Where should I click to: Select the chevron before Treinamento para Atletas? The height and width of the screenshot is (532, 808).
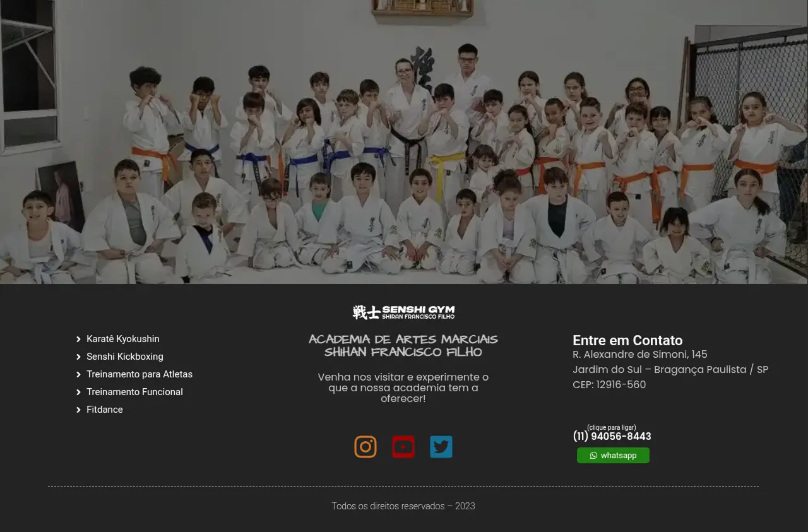[78, 374]
